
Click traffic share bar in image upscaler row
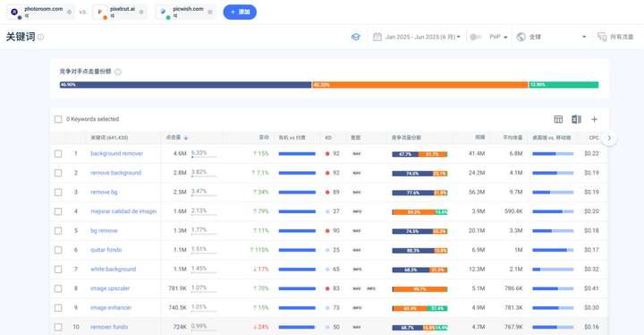tap(419, 289)
